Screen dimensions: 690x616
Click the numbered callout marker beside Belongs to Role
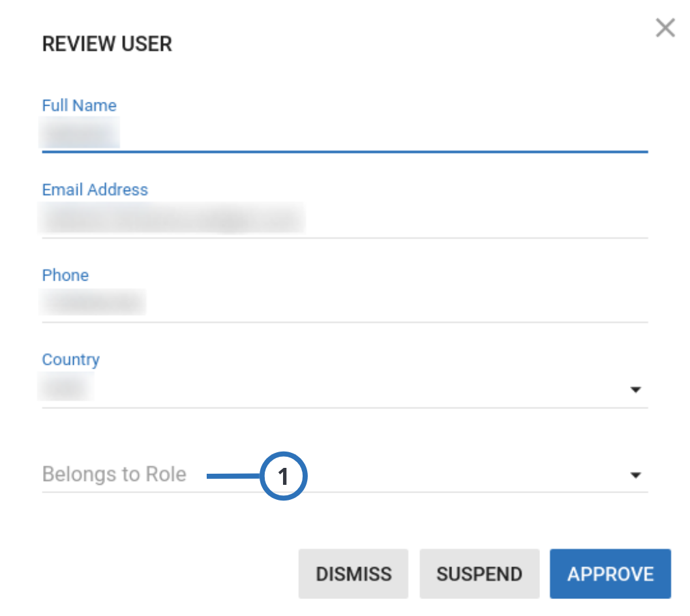click(x=284, y=474)
